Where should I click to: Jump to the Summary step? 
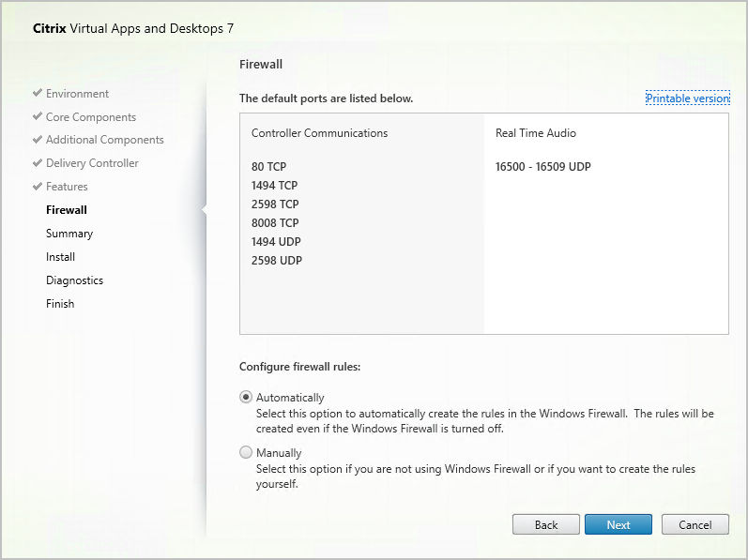[69, 234]
